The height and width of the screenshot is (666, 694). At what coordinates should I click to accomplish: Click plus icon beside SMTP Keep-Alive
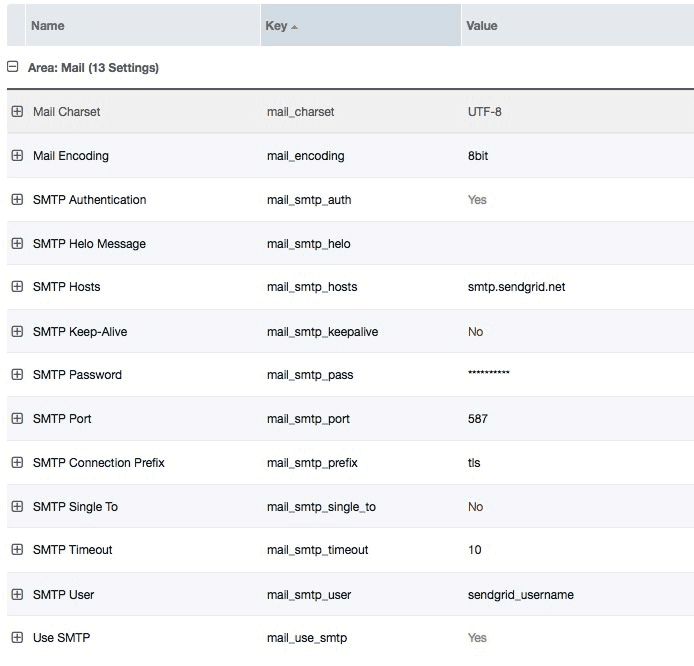[17, 331]
